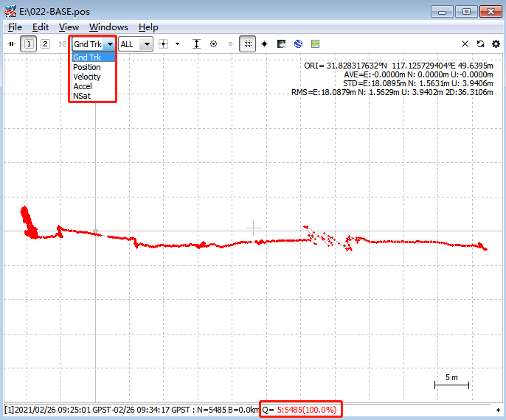Open the map image view icon
Image resolution: width=506 pixels, height=420 pixels.
click(282, 44)
